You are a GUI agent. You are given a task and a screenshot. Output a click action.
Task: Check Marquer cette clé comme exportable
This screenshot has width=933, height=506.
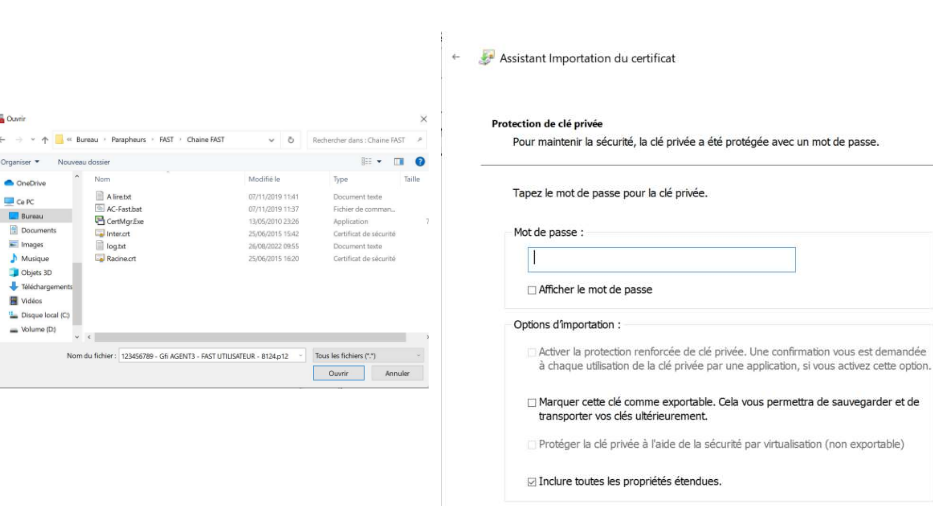532,402
